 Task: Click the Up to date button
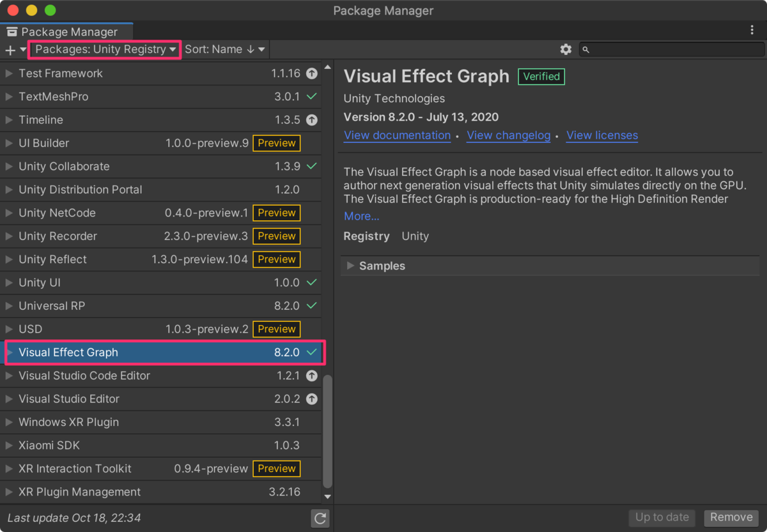click(x=662, y=517)
